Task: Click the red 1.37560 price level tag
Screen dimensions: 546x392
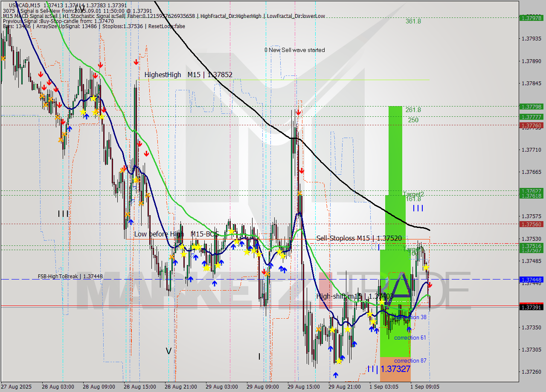Action: [x=532, y=224]
